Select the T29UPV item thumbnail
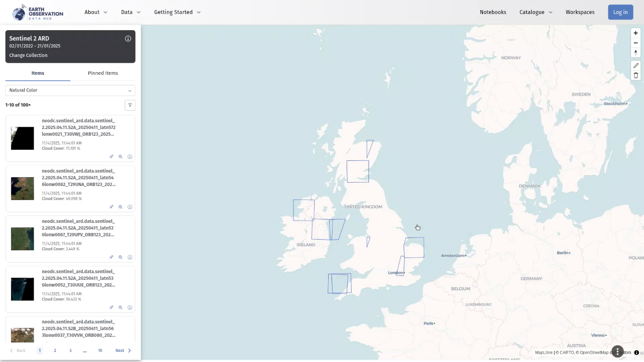Screen dimensions: 644x362 (x=22, y=239)
